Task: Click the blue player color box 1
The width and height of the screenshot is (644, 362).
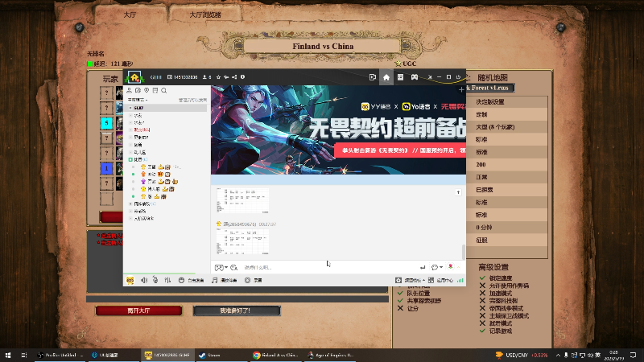Action: (106, 168)
